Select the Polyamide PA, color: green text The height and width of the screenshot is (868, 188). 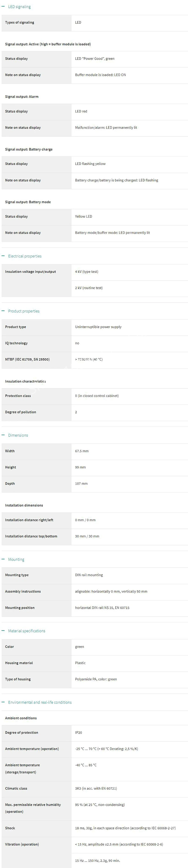point(96,679)
